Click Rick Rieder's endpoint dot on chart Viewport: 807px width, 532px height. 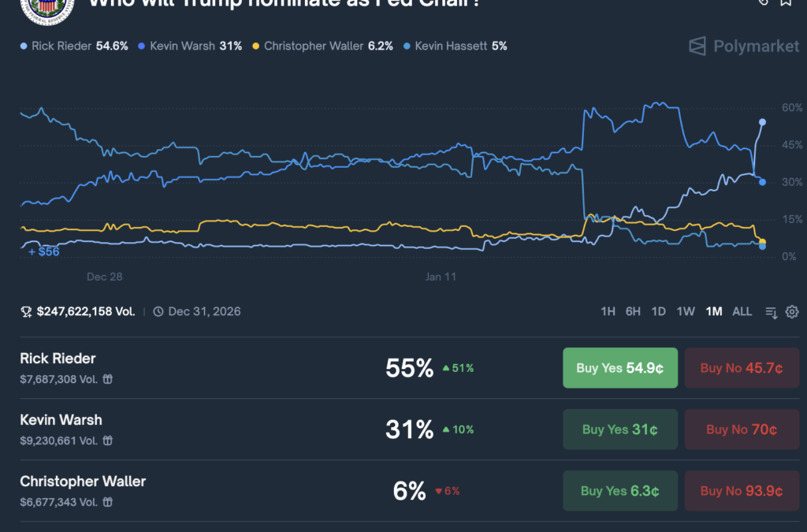coord(762,122)
